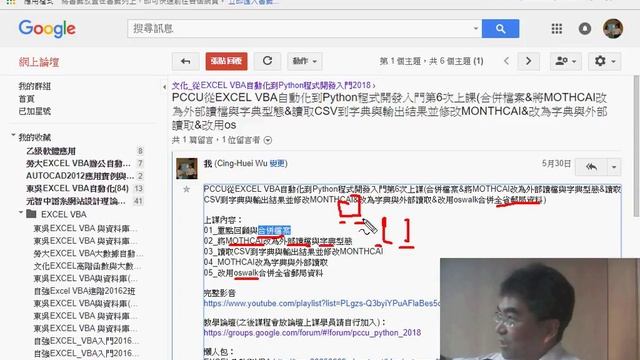
Task: Select 已加星號 in sidebar
Action: pos(35,111)
